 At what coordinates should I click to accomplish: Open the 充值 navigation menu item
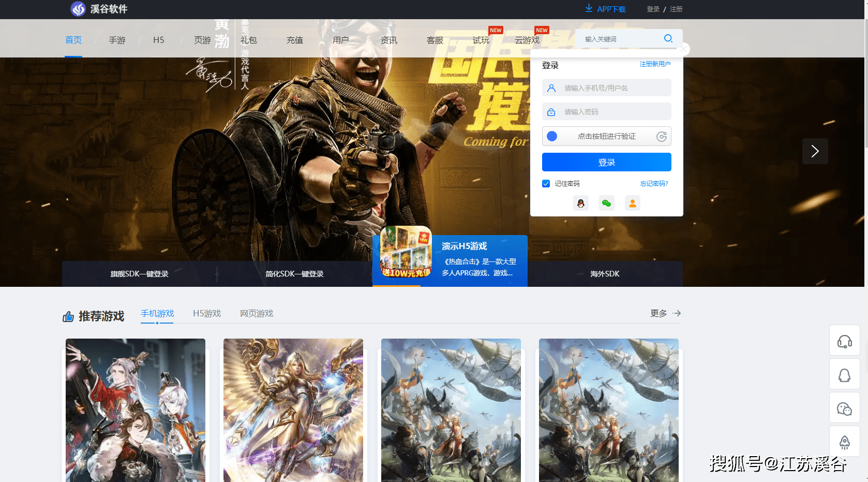295,40
